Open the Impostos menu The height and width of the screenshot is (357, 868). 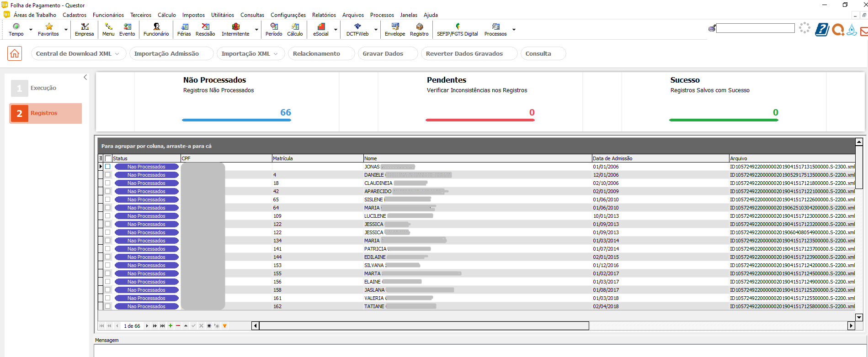tap(193, 15)
